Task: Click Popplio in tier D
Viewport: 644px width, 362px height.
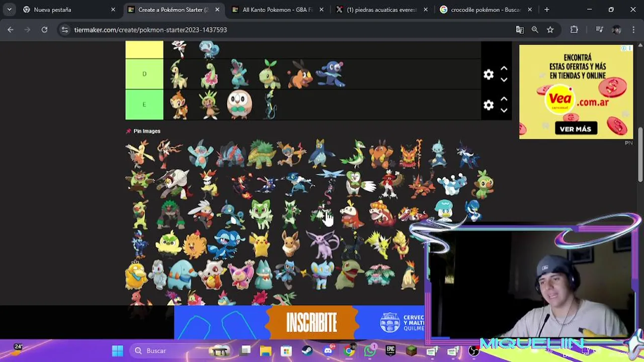Action: tap(331, 74)
